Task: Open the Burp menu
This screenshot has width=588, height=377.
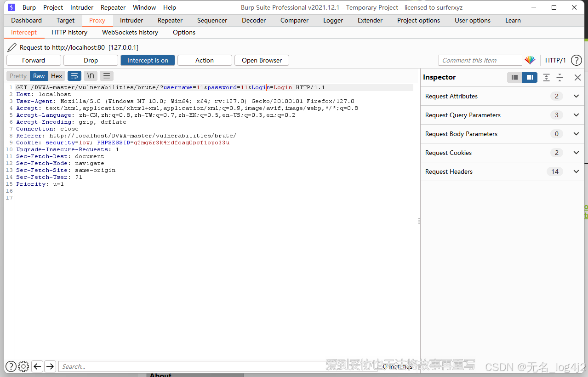Action: coord(29,7)
